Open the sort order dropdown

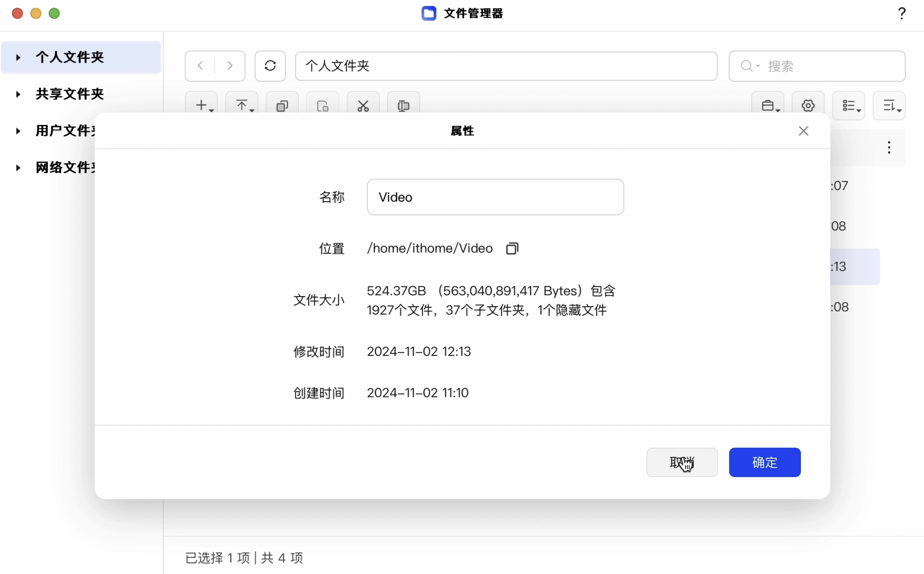(x=891, y=105)
